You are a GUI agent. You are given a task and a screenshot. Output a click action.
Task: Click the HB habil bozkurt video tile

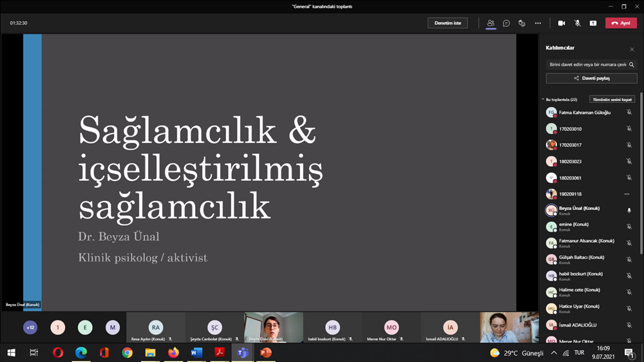332,327
